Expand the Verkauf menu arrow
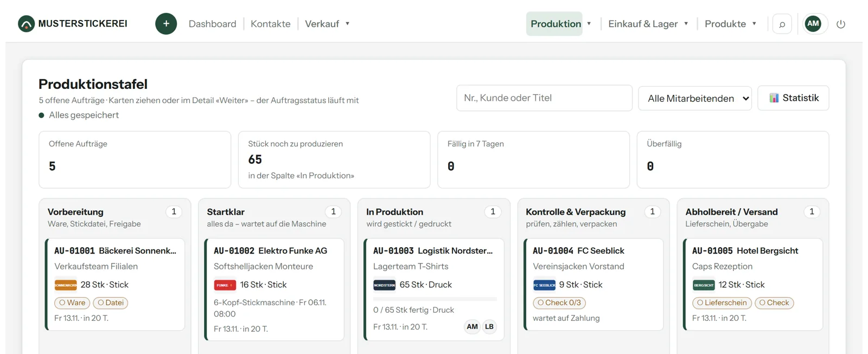 tap(348, 24)
